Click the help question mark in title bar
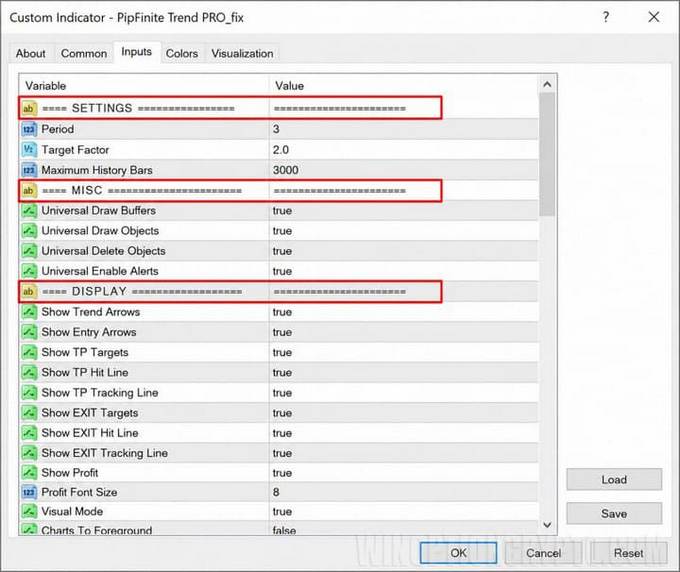Viewport: 680px width, 572px height. click(606, 17)
